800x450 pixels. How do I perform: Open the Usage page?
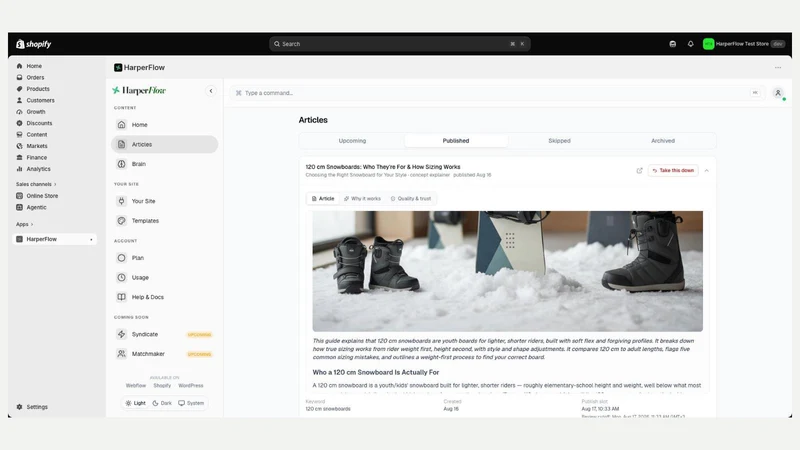164,278
